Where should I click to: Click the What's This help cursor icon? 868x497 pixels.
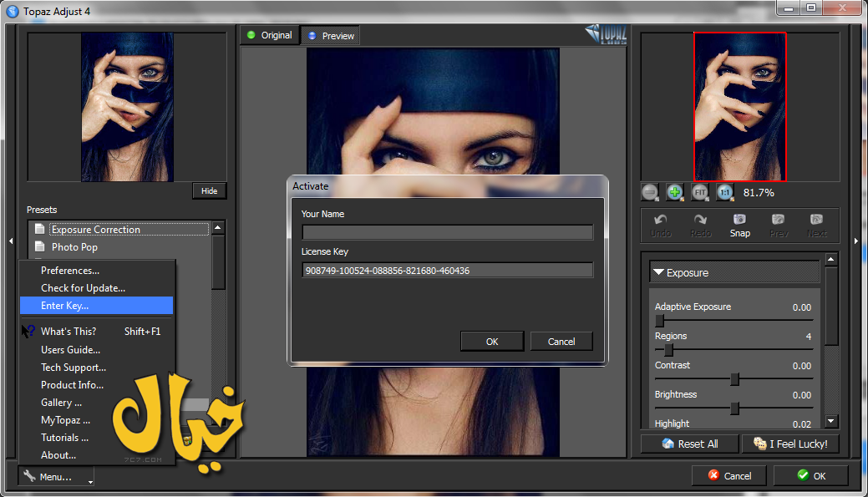point(28,331)
